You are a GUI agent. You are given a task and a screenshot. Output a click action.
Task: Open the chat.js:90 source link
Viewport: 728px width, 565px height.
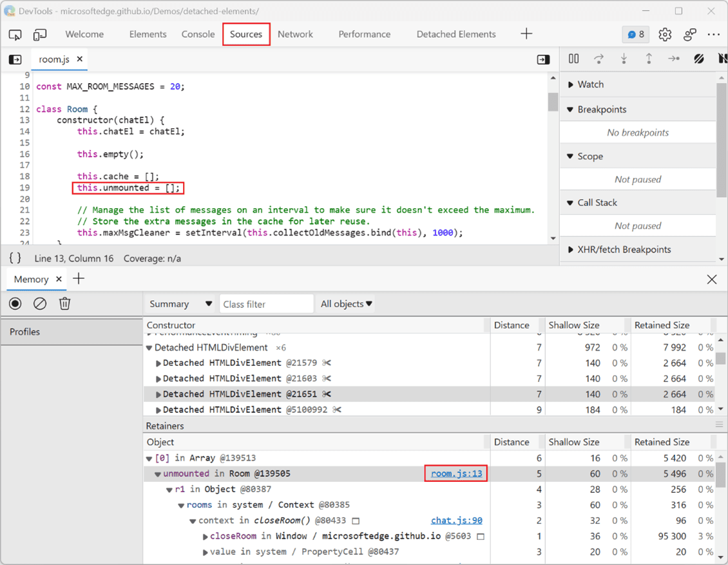pyautogui.click(x=456, y=521)
